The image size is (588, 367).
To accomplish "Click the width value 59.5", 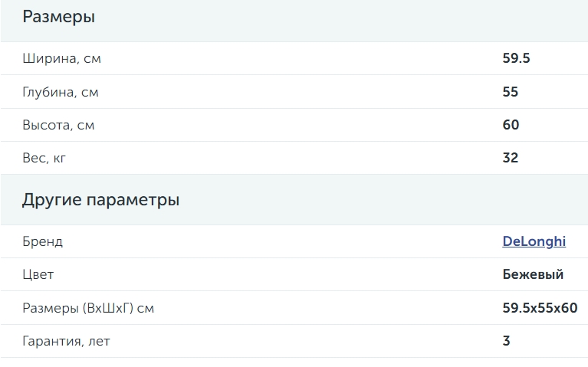I will click(x=517, y=58).
